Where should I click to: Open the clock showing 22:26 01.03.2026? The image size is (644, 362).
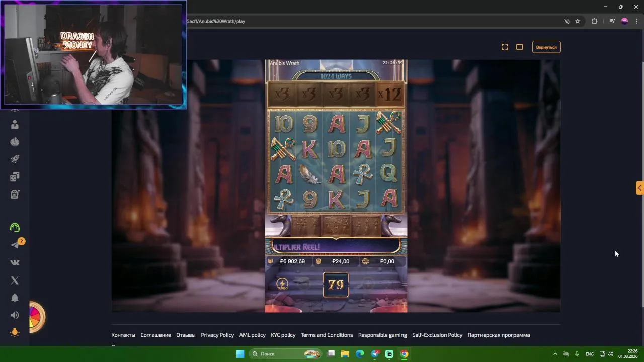coord(628,354)
